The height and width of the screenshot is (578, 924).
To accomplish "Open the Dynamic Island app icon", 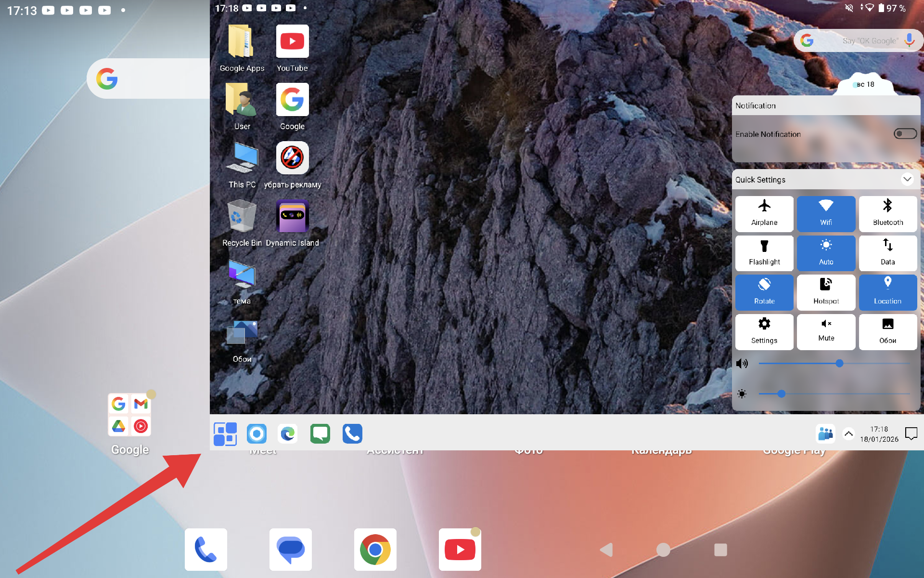I will pyautogui.click(x=292, y=217).
